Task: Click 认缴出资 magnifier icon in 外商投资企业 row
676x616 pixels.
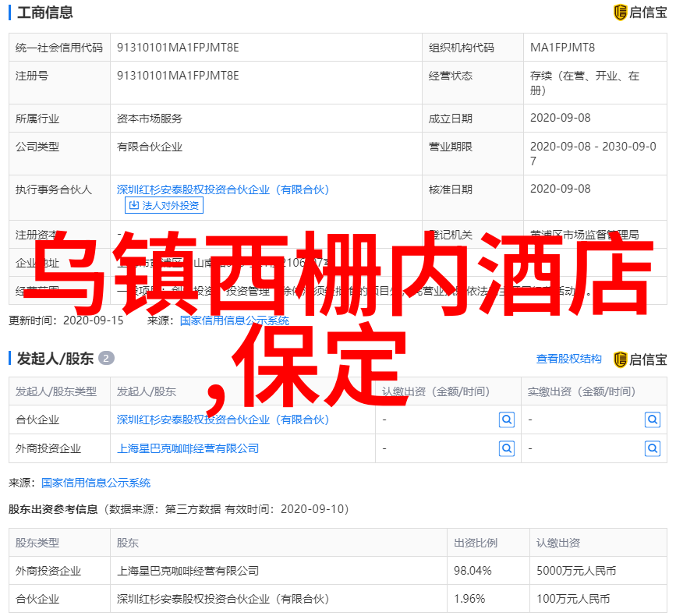Action: 507,448
